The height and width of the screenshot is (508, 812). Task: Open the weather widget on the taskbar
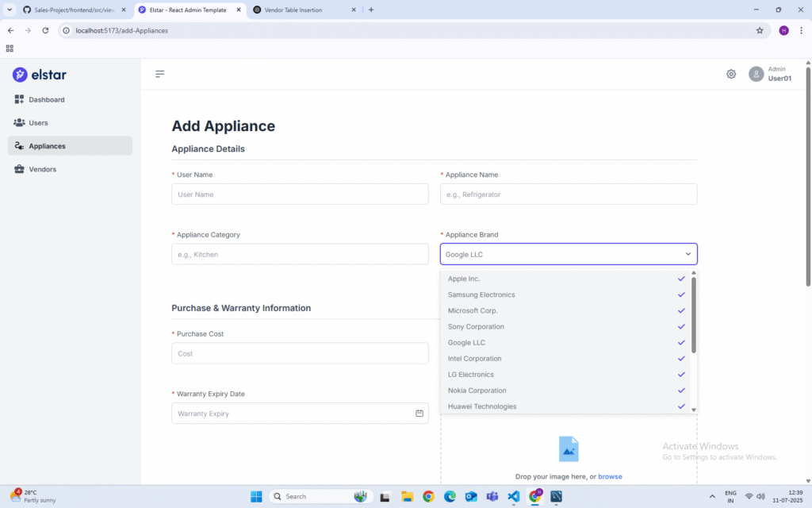pos(33,496)
